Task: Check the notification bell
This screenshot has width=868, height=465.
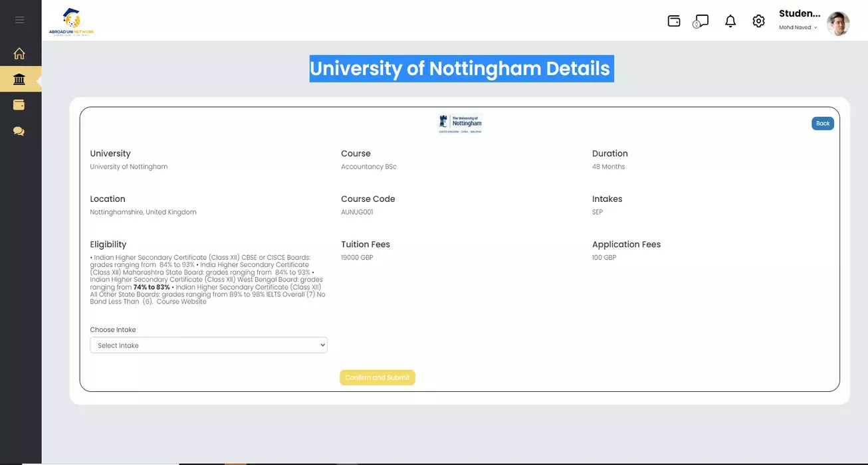Action: (x=730, y=21)
